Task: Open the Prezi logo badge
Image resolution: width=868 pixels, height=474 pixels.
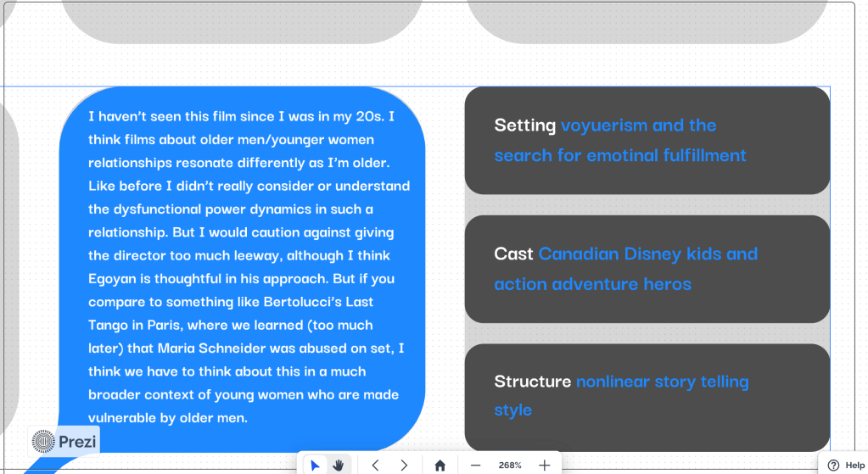Action: click(x=64, y=441)
